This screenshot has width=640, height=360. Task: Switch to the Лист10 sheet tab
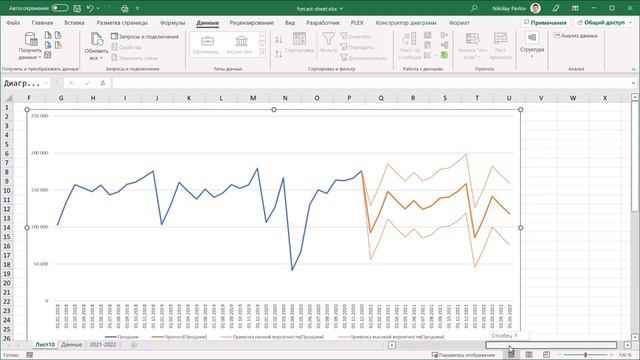pyautogui.click(x=44, y=345)
